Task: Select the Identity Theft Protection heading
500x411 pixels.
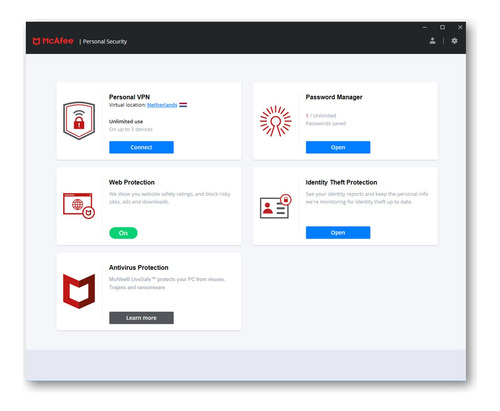Action: [341, 182]
